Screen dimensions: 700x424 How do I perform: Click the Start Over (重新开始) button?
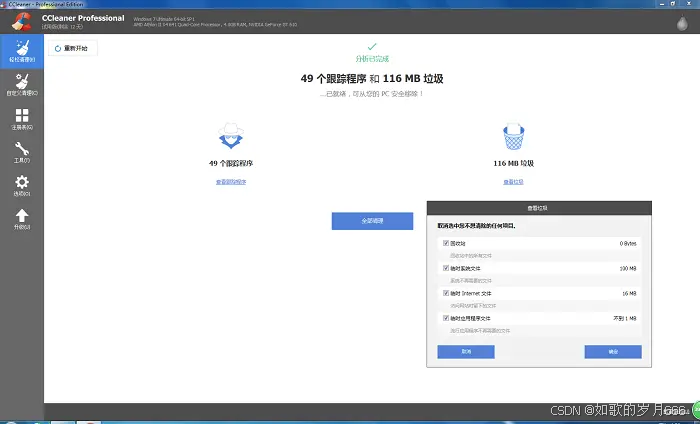coord(73,48)
